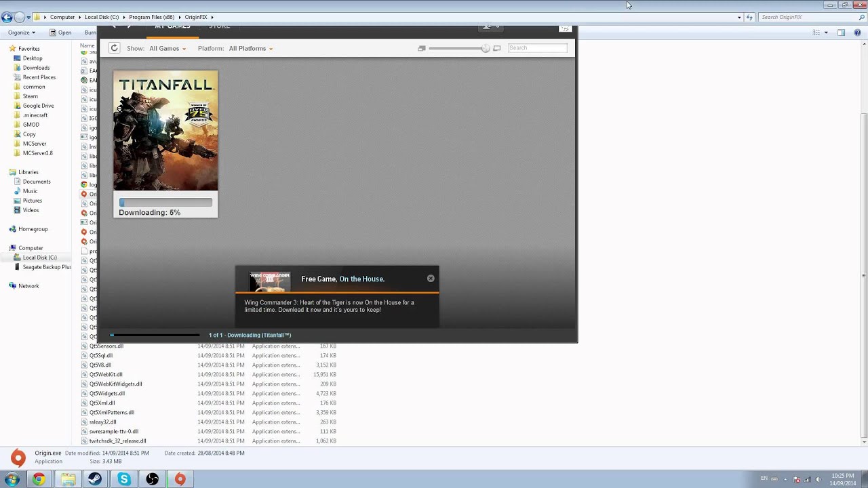Click the change view icon in Explorer
This screenshot has width=868, height=488.
coord(816,33)
